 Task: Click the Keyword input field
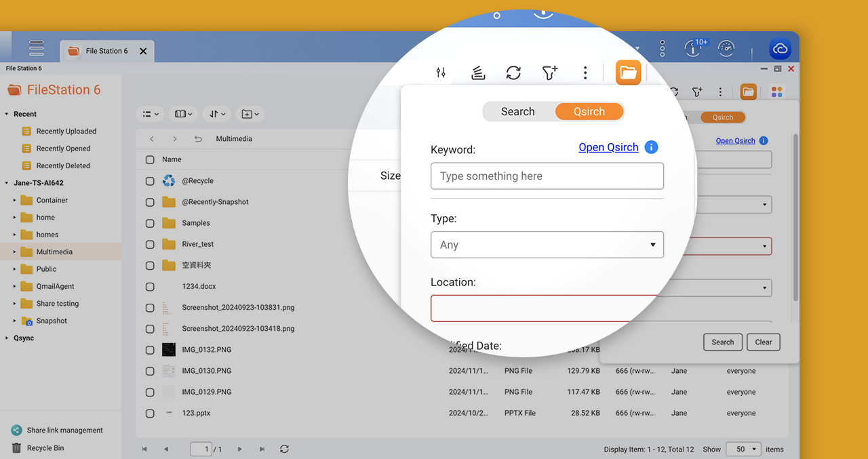click(547, 176)
